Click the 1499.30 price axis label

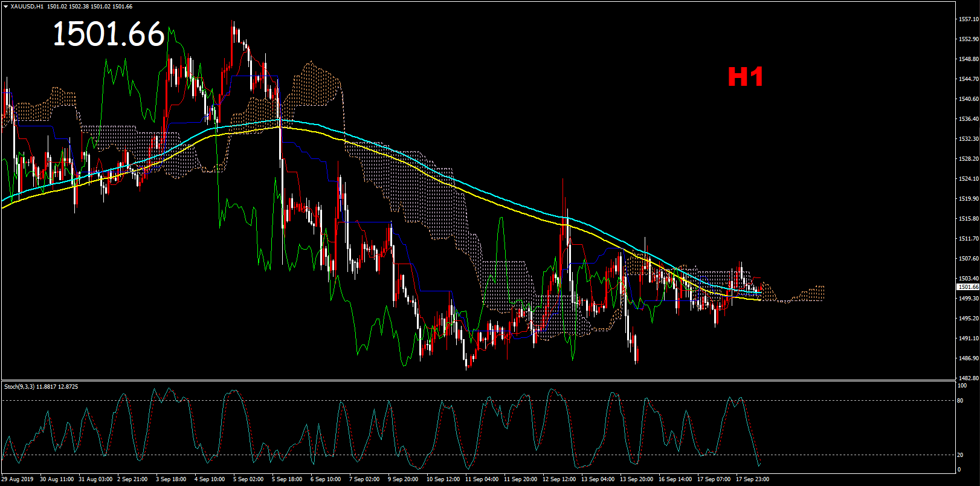(969, 299)
